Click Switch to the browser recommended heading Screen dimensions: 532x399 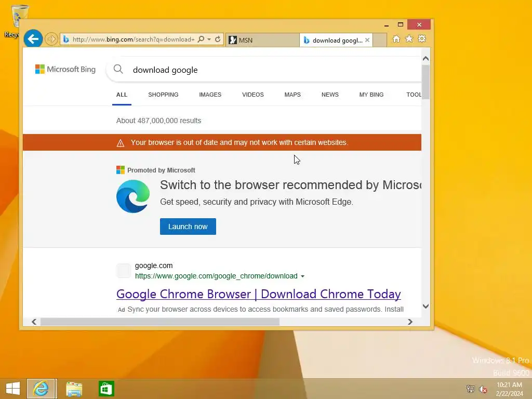tap(291, 185)
